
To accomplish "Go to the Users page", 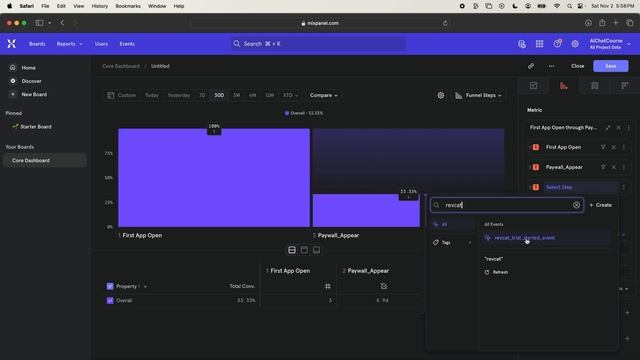I will (101, 44).
